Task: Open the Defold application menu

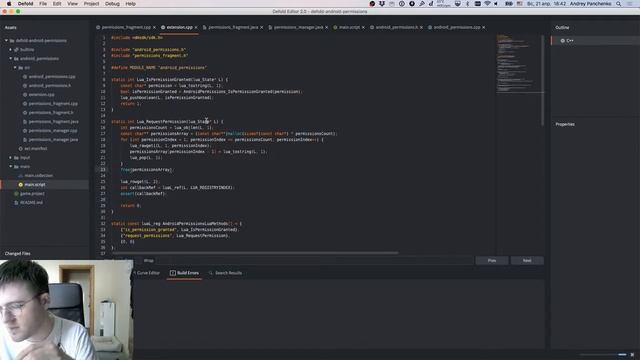Action: pos(25,4)
